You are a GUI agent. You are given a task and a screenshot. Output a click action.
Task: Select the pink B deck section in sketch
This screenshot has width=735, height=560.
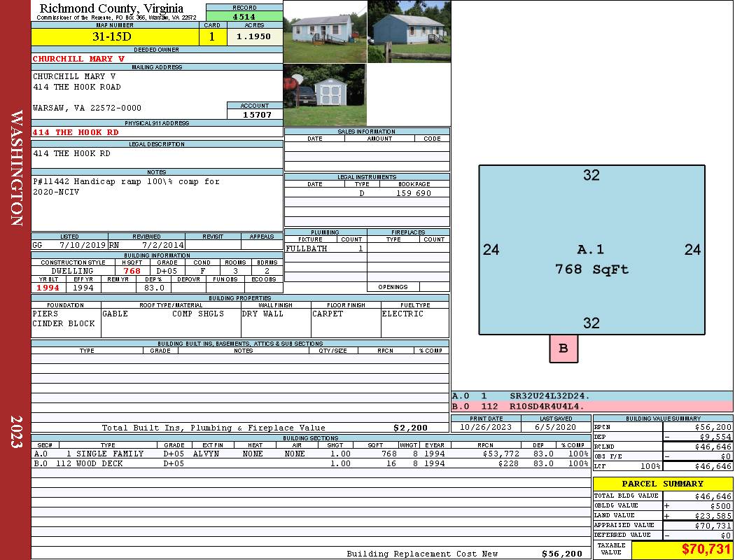(x=563, y=349)
